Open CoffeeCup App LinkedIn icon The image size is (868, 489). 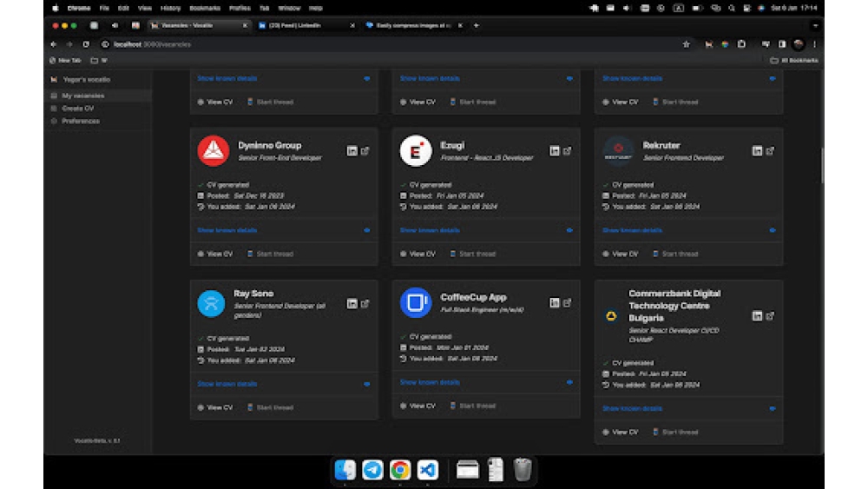pos(555,303)
